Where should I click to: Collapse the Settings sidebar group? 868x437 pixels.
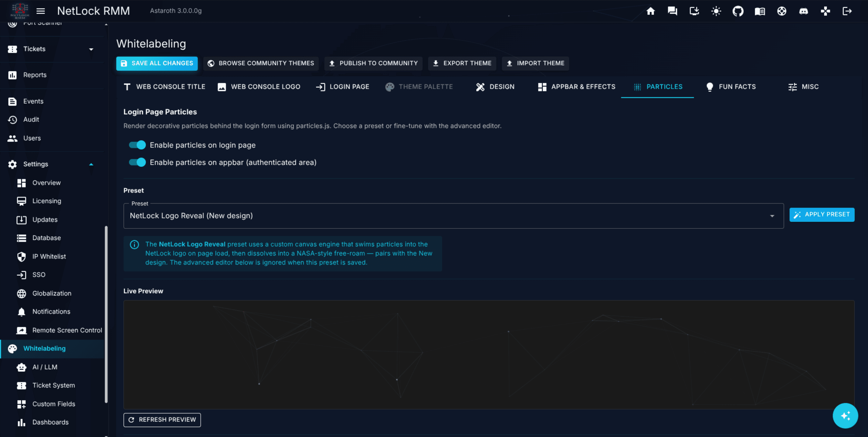(52, 164)
